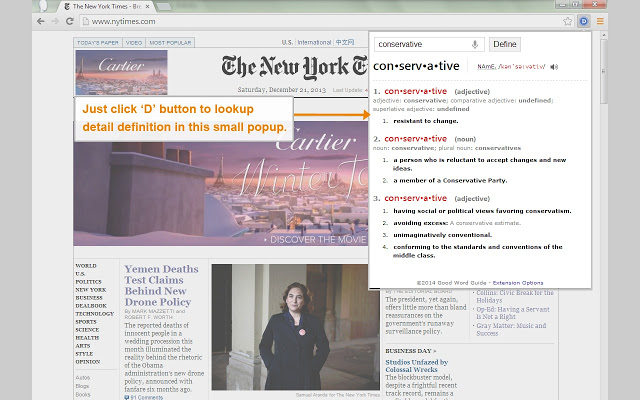Viewport: 640px width, 400px height.
Task: Open Autos link in sidebar
Action: pos(82,378)
